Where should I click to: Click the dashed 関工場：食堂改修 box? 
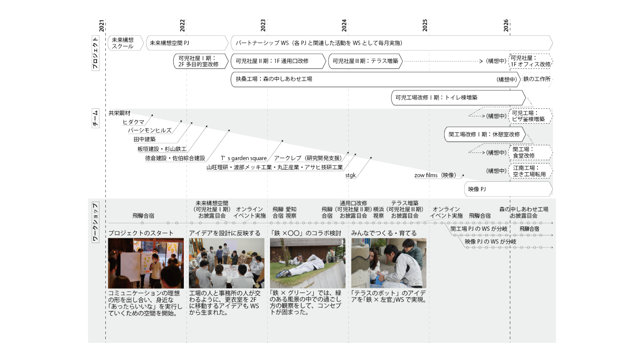[531, 153]
